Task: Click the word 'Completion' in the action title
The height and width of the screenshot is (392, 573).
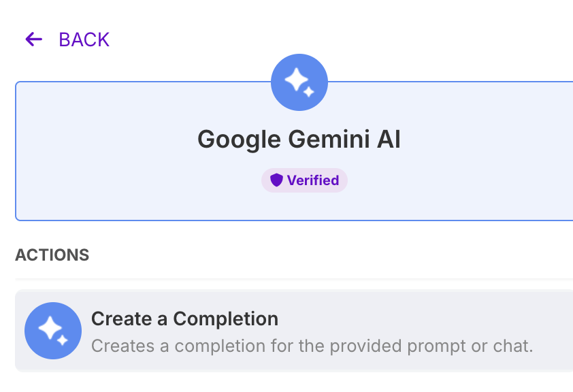Action: 225,318
